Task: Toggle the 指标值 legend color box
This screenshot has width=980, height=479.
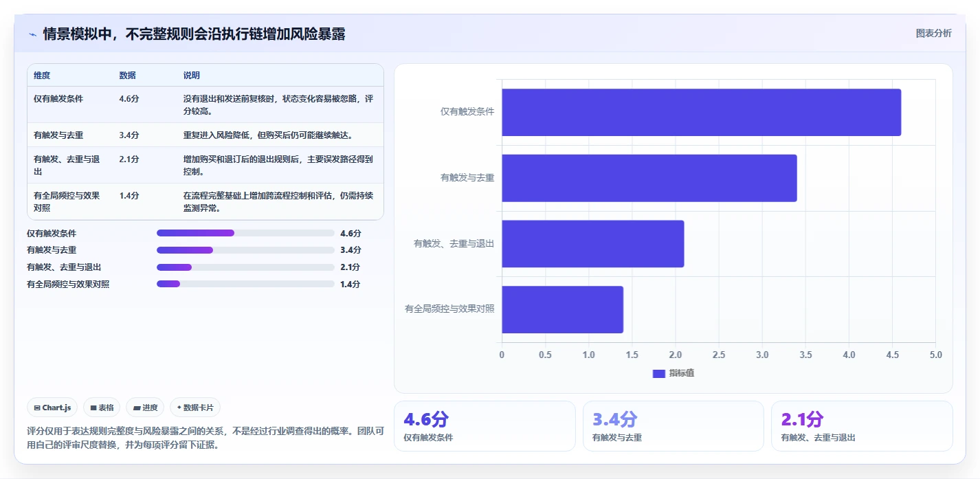Action: coord(658,373)
